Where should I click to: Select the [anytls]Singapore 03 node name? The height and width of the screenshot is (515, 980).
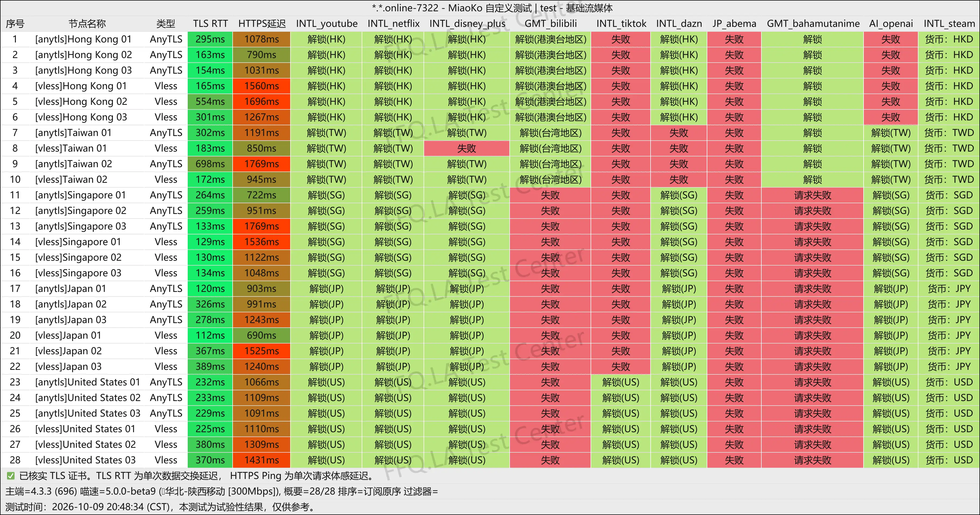81,226
